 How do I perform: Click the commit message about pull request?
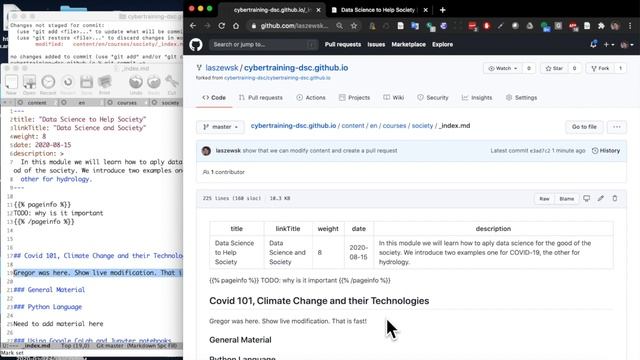320,151
